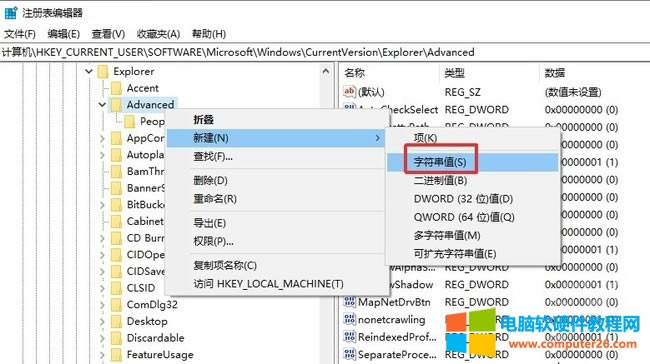Viewport: 650px width, 364px height.
Task: Choose 导出(E) in the context menu
Action: point(276,223)
